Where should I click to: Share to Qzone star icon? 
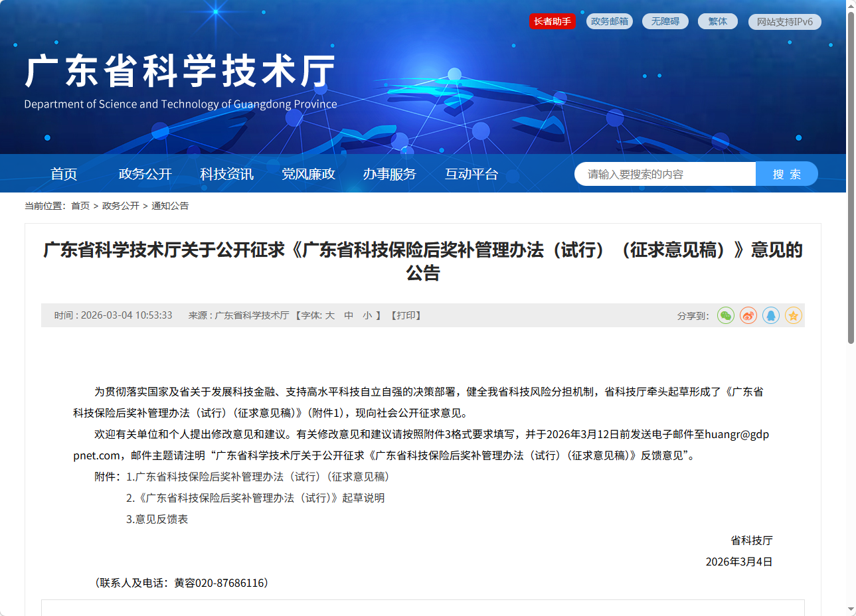pos(794,316)
